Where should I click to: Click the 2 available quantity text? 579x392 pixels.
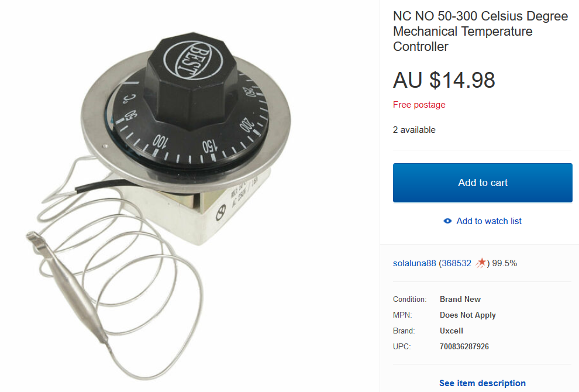tap(414, 130)
